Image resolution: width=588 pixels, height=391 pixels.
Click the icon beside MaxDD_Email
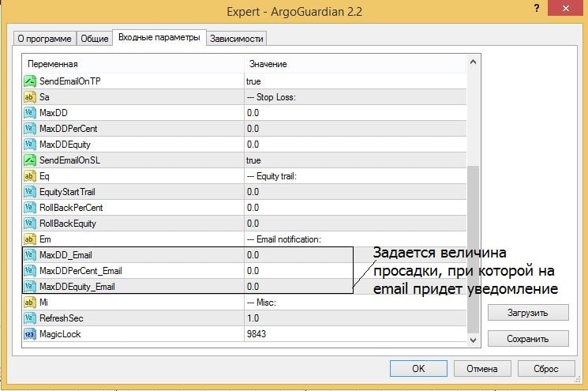30,255
